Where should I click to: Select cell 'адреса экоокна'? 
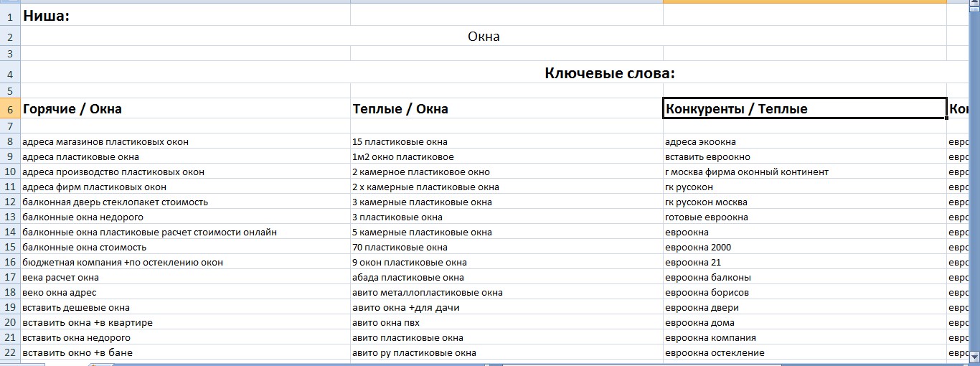point(805,141)
